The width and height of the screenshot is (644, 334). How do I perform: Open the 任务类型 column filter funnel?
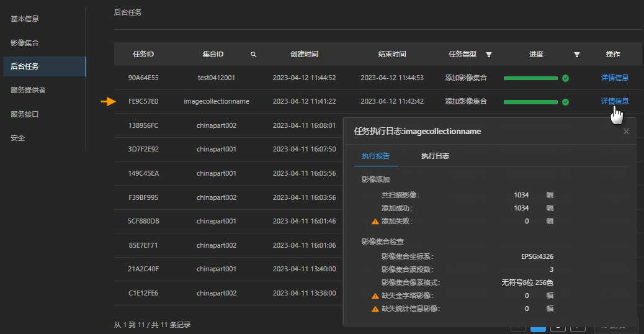(489, 55)
